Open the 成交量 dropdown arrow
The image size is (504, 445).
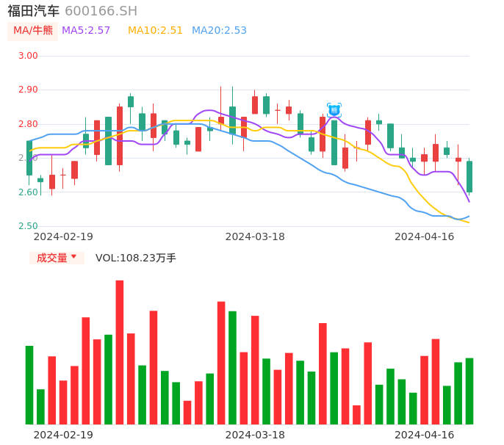point(73,257)
